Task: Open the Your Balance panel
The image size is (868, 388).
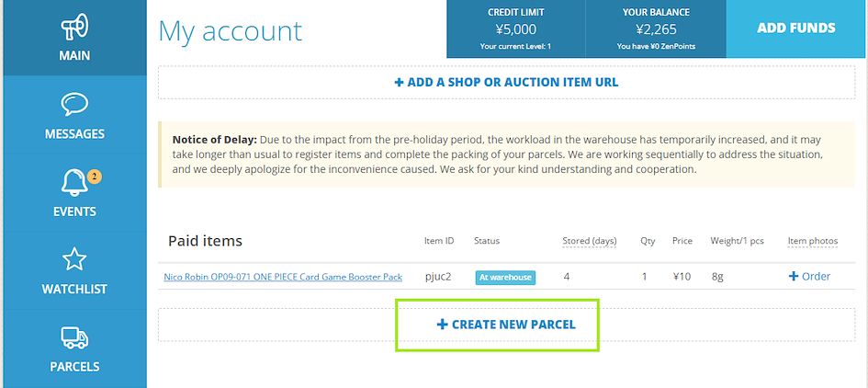Action: pyautogui.click(x=656, y=29)
